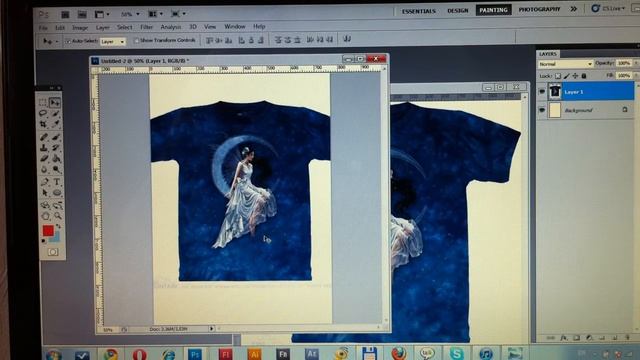Open the blue background color picker

tap(55, 237)
